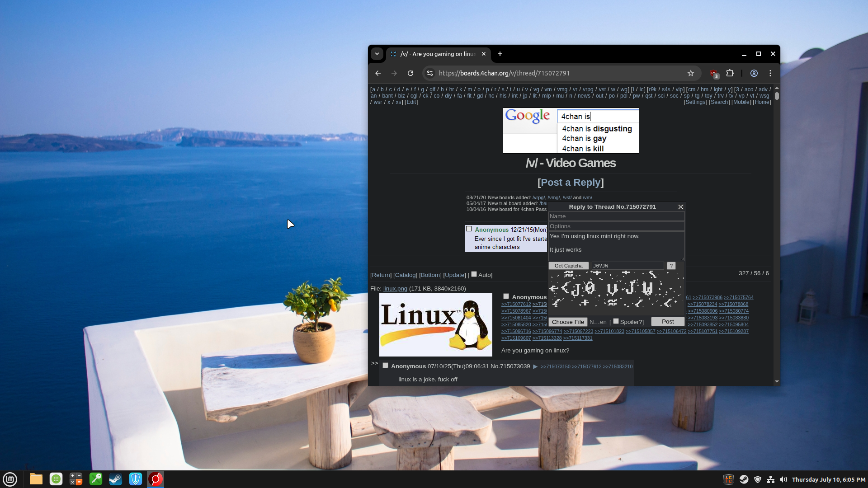The image size is (868, 488).
Task: Tick the checkbox in the 12/21/15 Anonymous banner post
Action: [469, 229]
